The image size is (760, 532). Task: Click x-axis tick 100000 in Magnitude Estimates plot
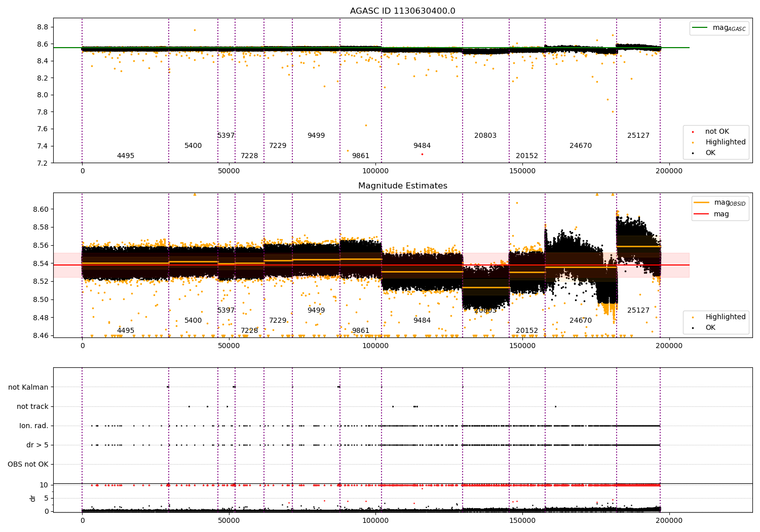click(x=375, y=347)
